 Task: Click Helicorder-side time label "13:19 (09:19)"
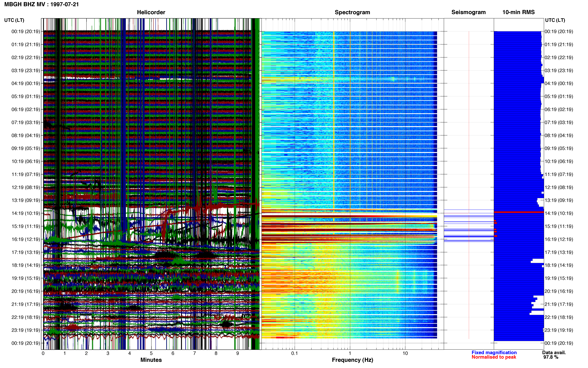tap(26, 200)
